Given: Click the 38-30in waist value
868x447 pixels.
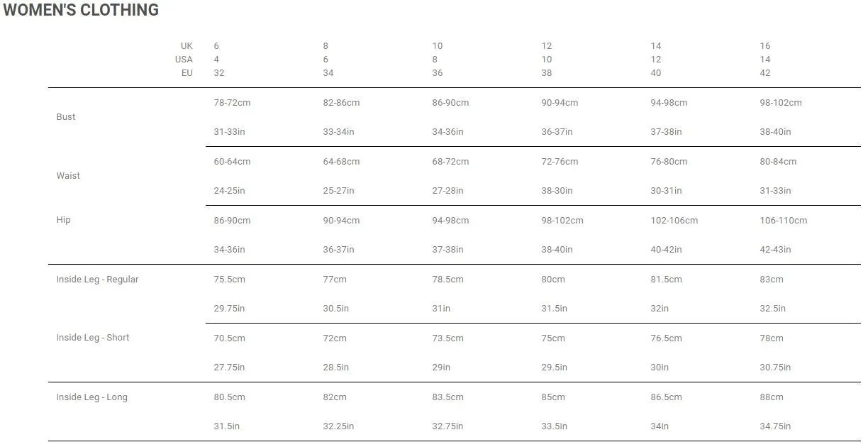Looking at the screenshot, I should [557, 191].
